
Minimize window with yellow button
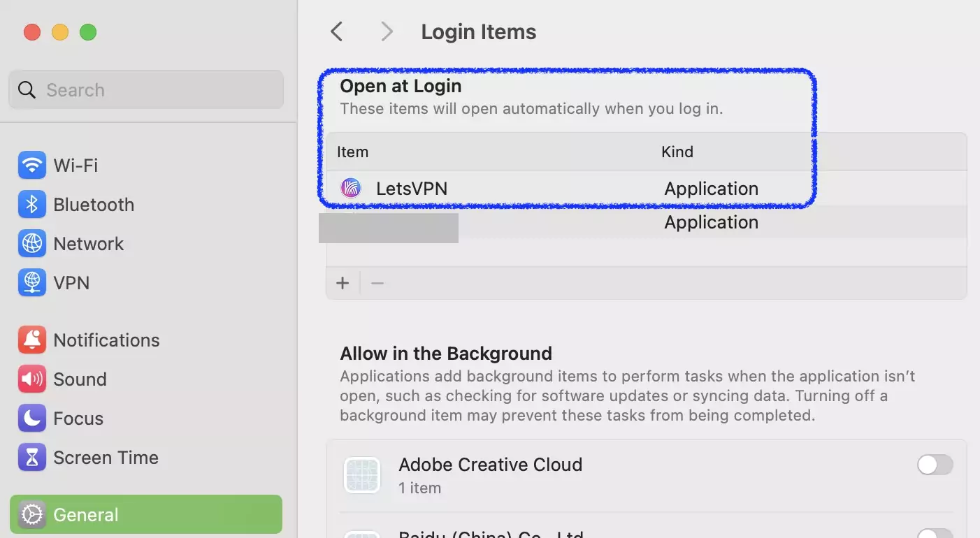coord(60,32)
